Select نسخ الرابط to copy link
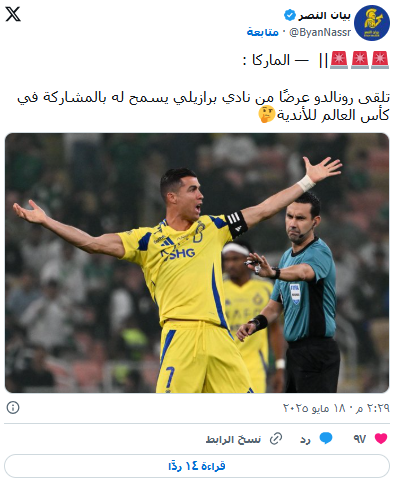 [x=233, y=439]
